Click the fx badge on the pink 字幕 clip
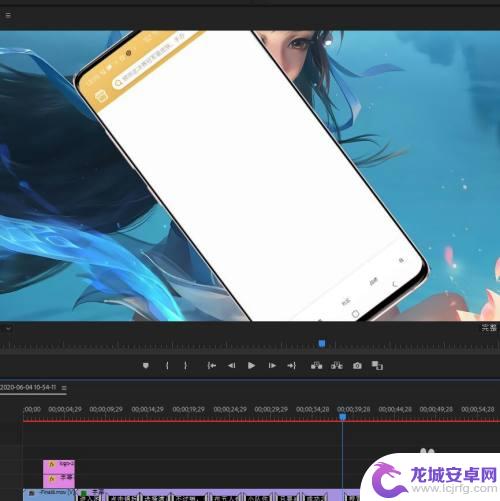The width and height of the screenshot is (500, 501). 51,478
